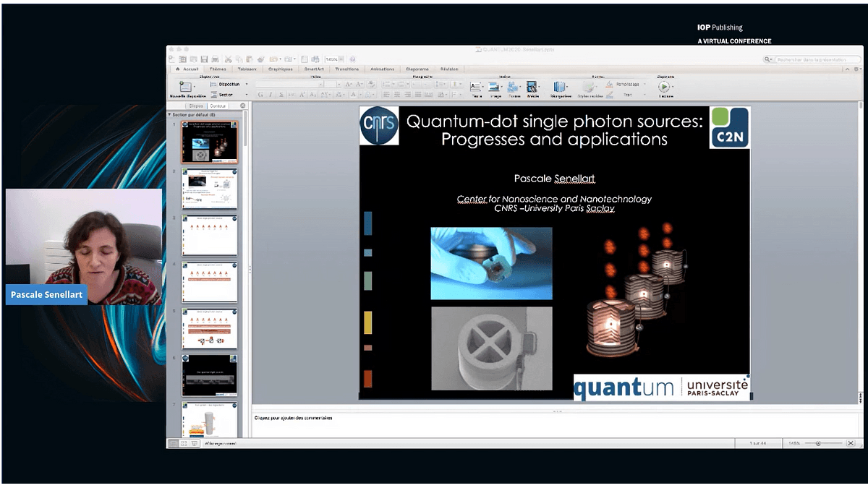The height and width of the screenshot is (488, 868).
Task: Click the align text left icon
Action: (x=386, y=95)
